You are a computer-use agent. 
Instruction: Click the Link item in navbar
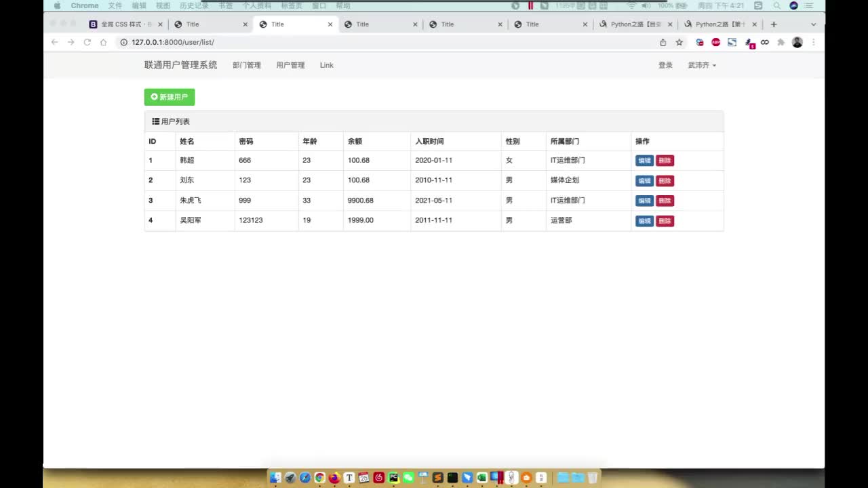[x=327, y=65]
